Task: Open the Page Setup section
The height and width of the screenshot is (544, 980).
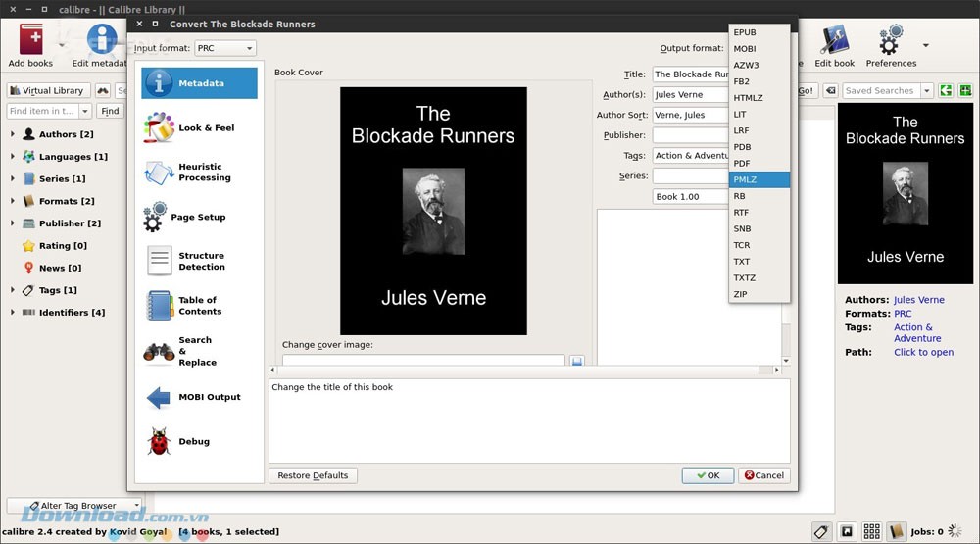Action: 199,218
